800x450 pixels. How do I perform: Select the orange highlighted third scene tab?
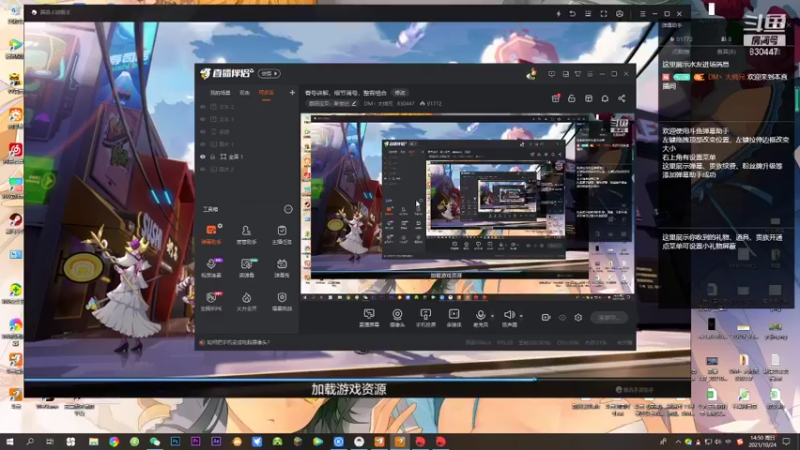click(x=266, y=93)
